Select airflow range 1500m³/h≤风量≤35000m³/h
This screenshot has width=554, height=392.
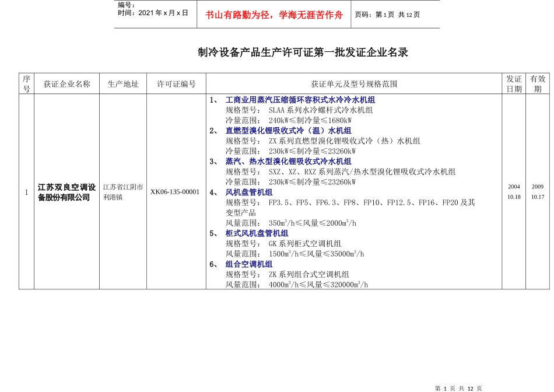pos(316,254)
